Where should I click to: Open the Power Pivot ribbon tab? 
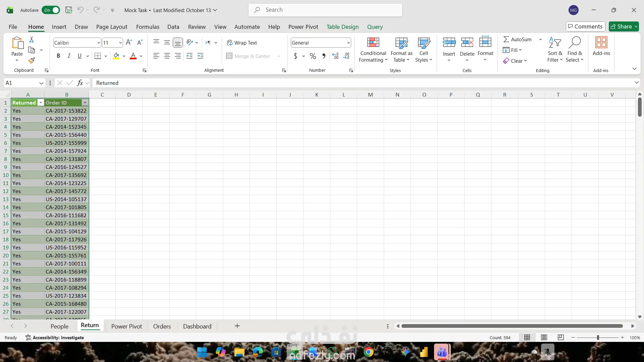[x=303, y=27]
